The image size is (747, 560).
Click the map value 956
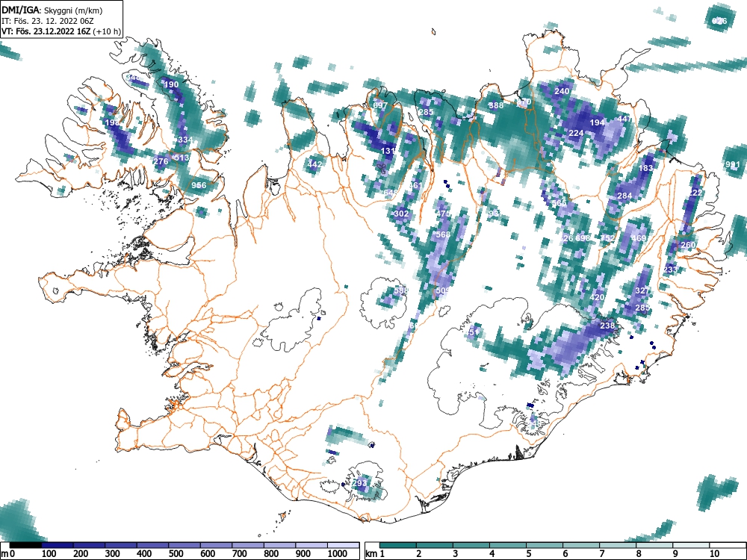(x=199, y=186)
